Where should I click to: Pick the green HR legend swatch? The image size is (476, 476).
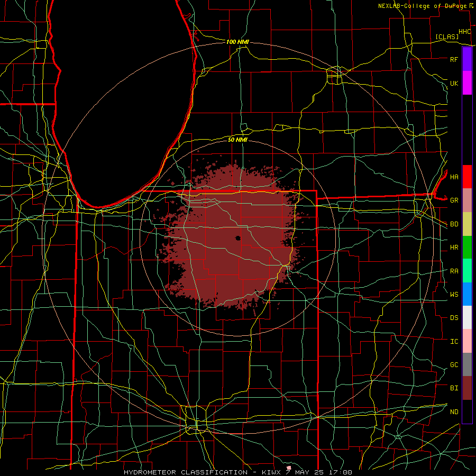tap(467, 248)
